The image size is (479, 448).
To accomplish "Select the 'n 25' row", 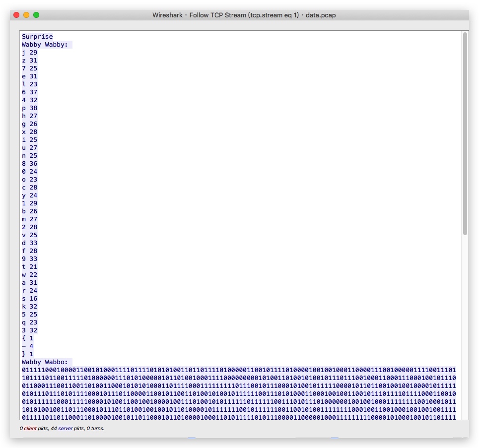I will [x=29, y=156].
